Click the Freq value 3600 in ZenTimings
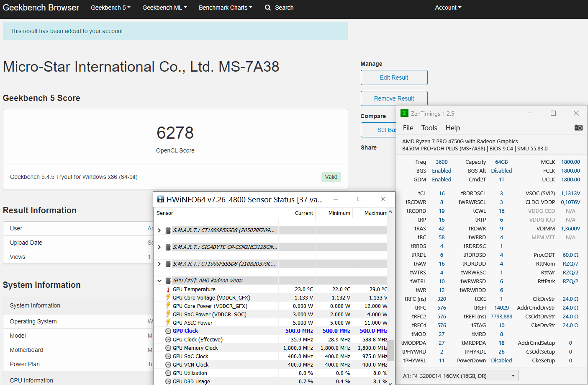 pyautogui.click(x=442, y=162)
